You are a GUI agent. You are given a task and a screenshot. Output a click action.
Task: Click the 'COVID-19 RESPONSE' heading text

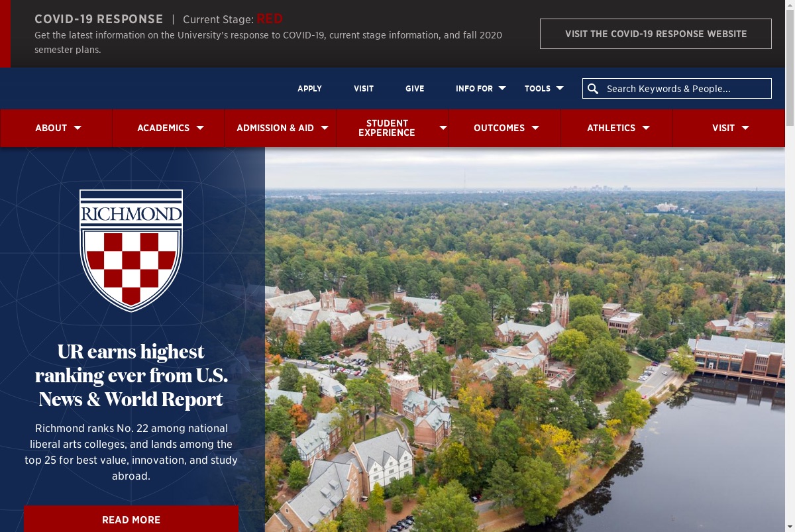99,19
